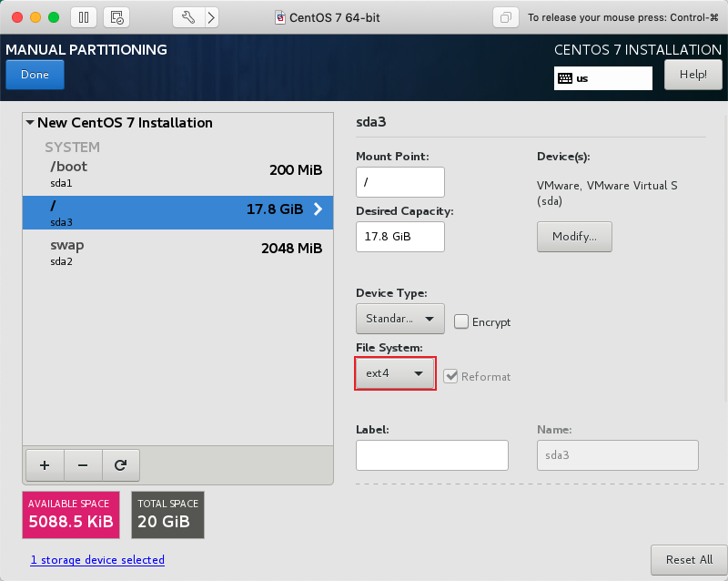
Task: Click the Mount Point input field
Action: coord(400,182)
